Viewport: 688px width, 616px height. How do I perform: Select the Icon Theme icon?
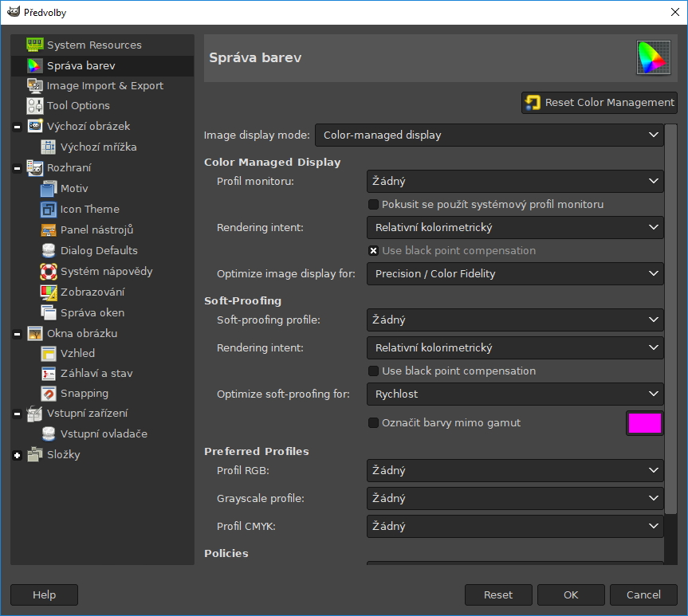pyautogui.click(x=49, y=209)
